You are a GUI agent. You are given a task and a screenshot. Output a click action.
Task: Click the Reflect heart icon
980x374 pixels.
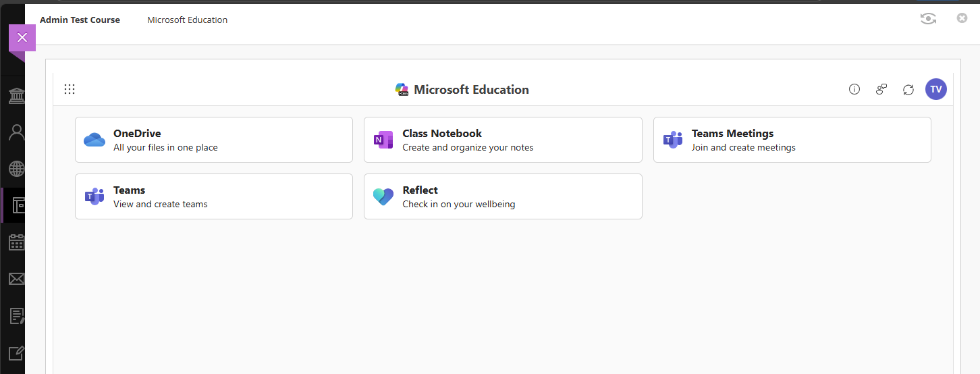point(383,196)
